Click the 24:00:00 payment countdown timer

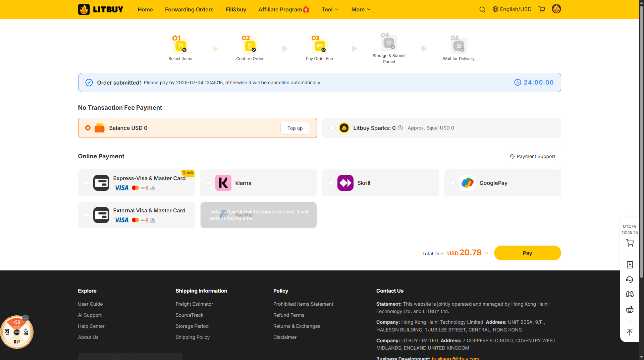coord(534,83)
